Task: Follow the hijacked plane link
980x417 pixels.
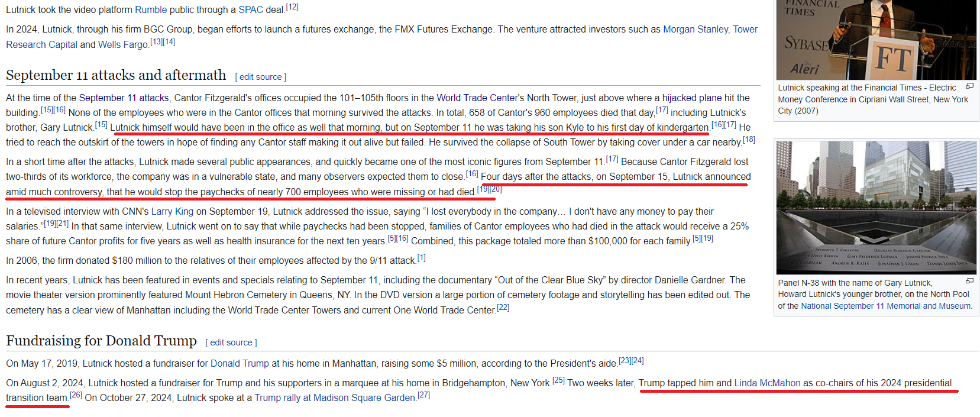Action: pyautogui.click(x=692, y=98)
